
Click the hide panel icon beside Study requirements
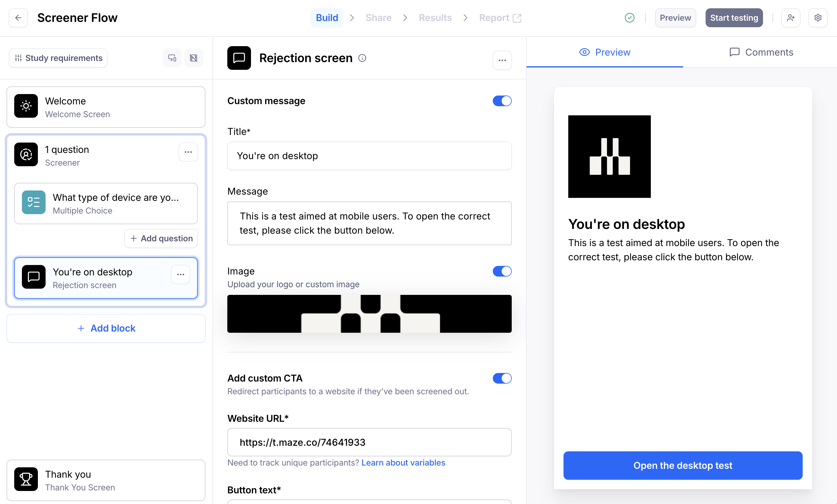coord(194,58)
